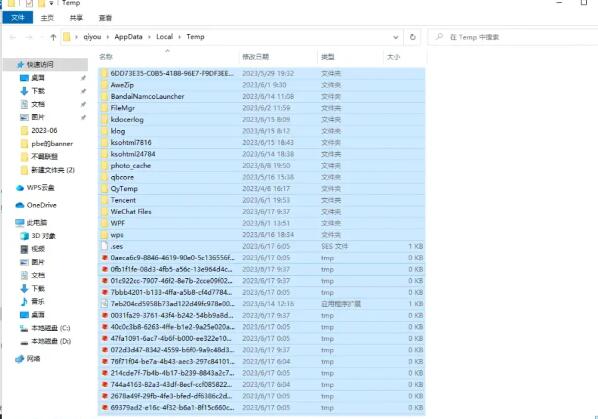Expand the AppData breadcrumb chevron

click(x=149, y=37)
